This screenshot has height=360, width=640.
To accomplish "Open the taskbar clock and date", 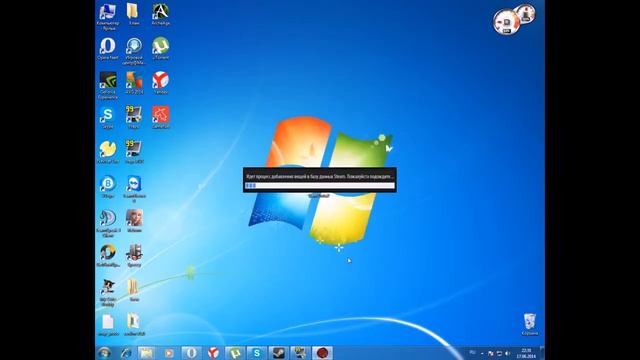I will point(526,353).
